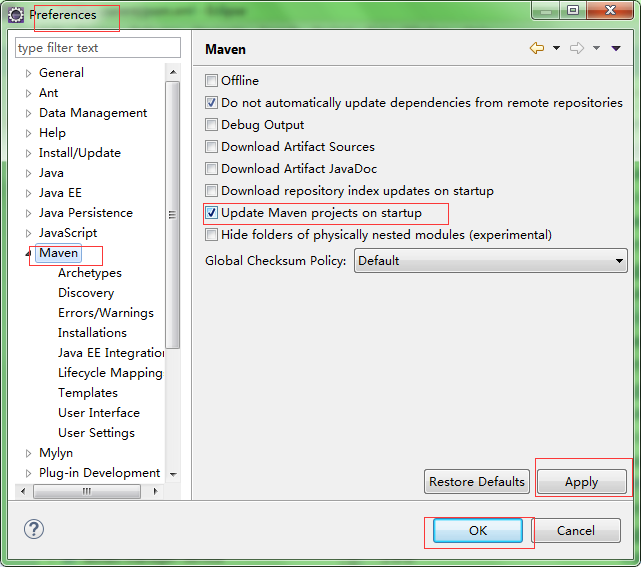Select the Maven tree item

click(58, 253)
